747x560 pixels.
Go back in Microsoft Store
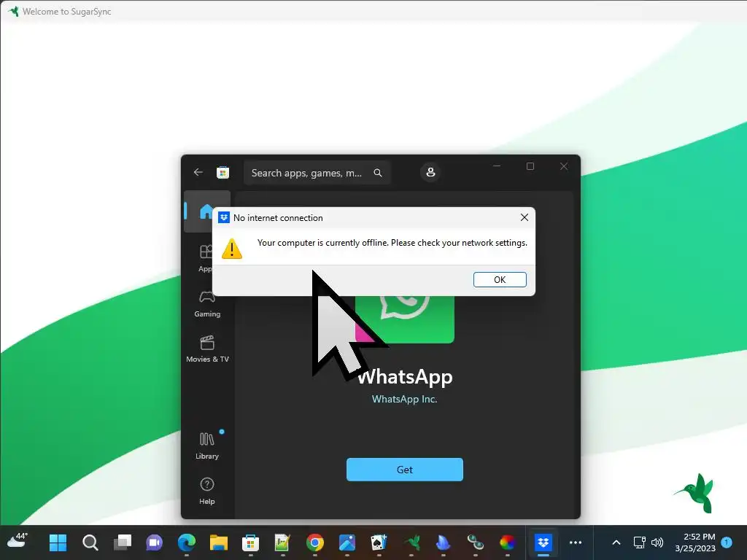198,172
